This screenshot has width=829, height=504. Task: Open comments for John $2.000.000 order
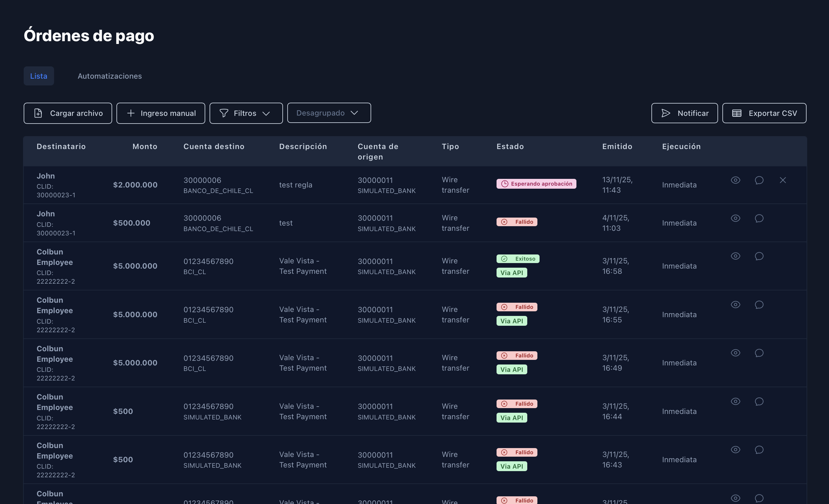click(x=759, y=180)
